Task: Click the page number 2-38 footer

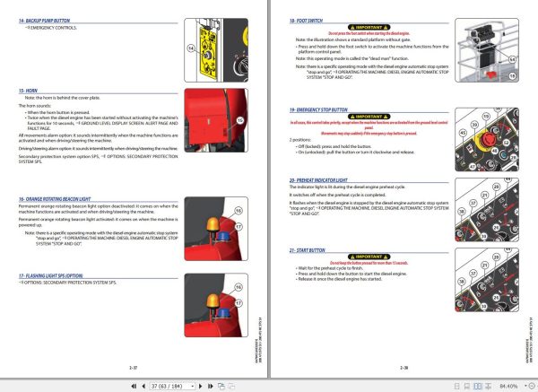Action: [403, 368]
